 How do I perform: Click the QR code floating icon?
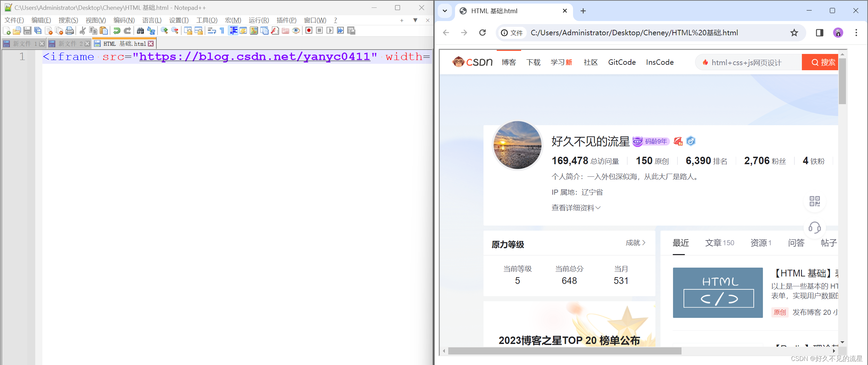(x=814, y=201)
